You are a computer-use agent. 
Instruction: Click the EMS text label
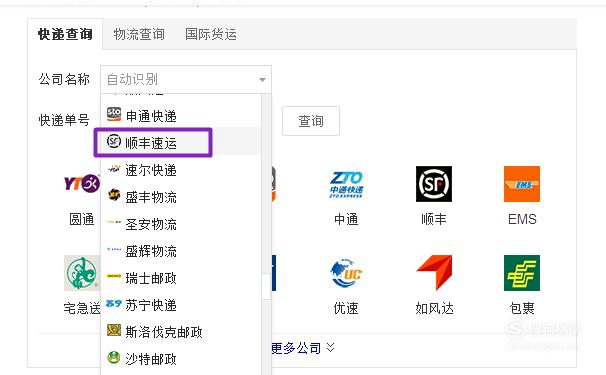coord(522,220)
